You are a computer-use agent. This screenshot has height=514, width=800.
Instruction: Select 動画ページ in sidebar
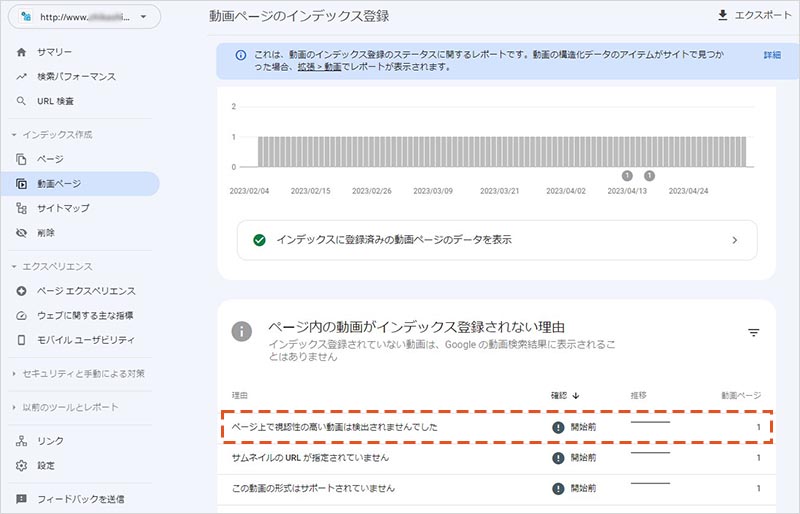tap(59, 184)
